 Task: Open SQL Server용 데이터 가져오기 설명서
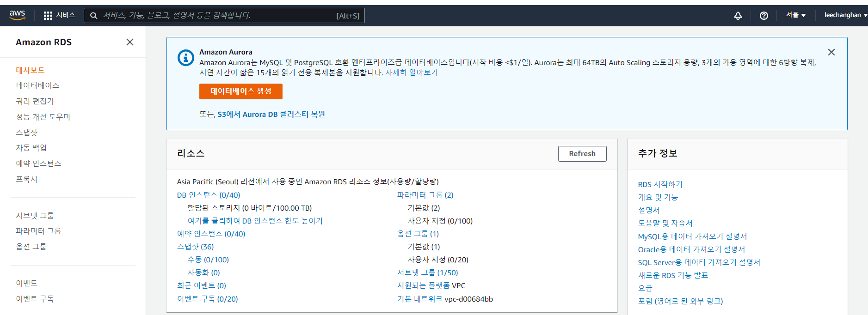[x=699, y=262]
